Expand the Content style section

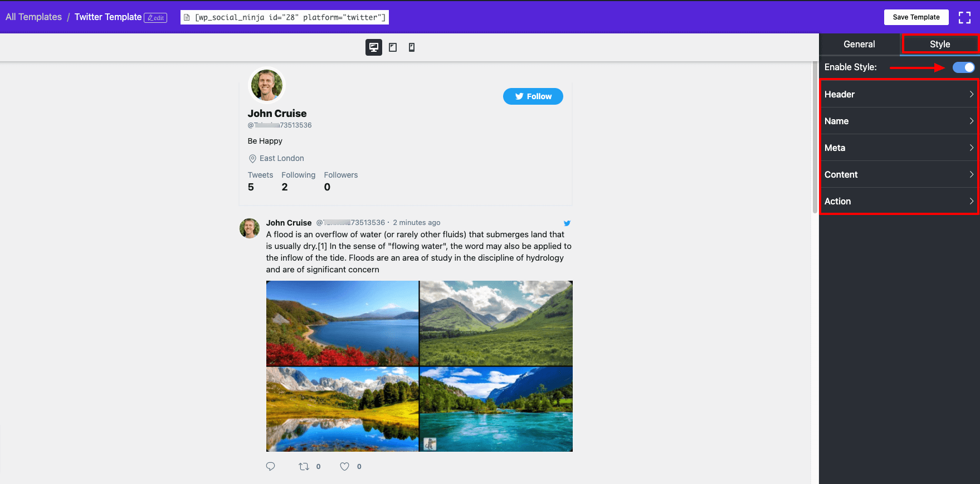pos(899,174)
